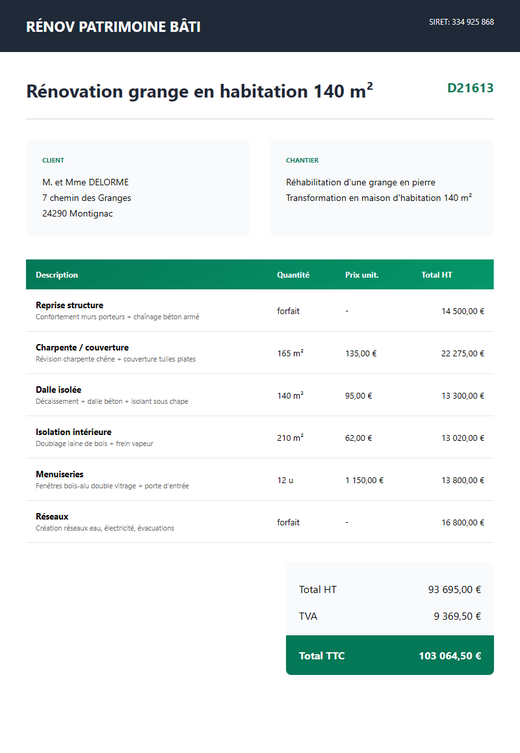Select the Reprise structure row title
520x753 pixels.
(70, 305)
